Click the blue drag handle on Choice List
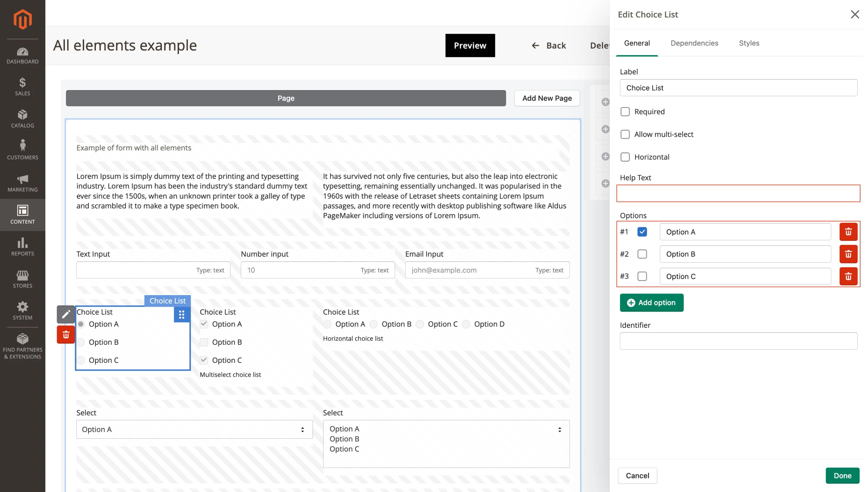 pos(182,315)
